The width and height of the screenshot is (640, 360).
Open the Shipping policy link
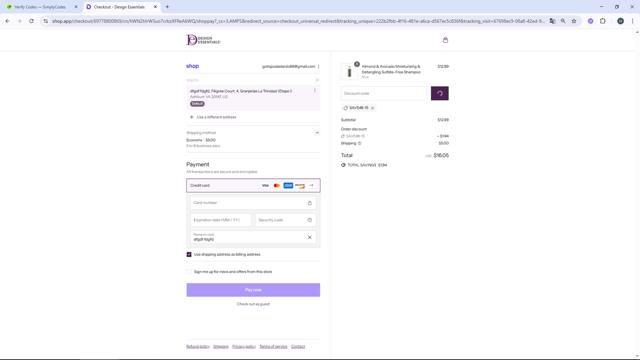pos(221,347)
